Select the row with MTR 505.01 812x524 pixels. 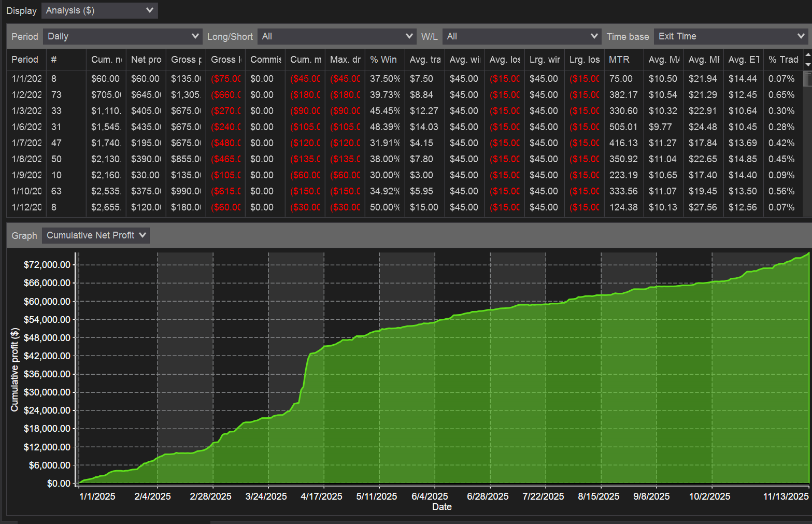coord(623,127)
